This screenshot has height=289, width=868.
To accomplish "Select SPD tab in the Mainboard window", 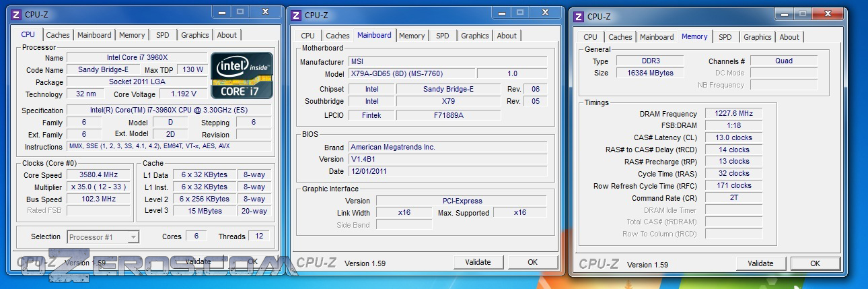I will pyautogui.click(x=442, y=36).
